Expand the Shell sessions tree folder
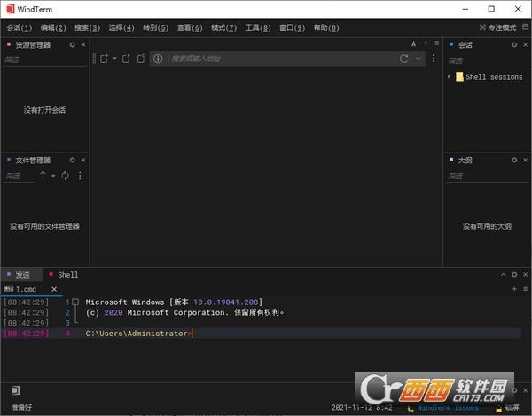This screenshot has width=532, height=416. pos(449,76)
